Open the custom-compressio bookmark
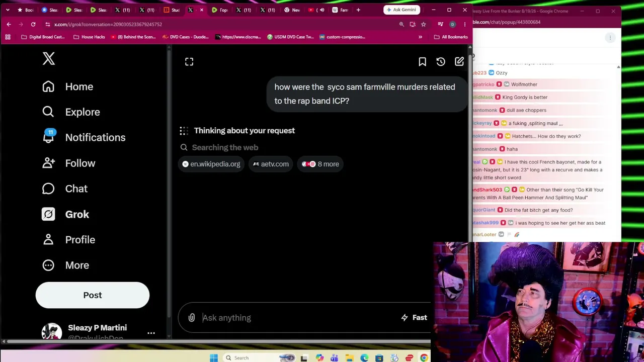Viewport: 644px width, 362px height. (342, 37)
